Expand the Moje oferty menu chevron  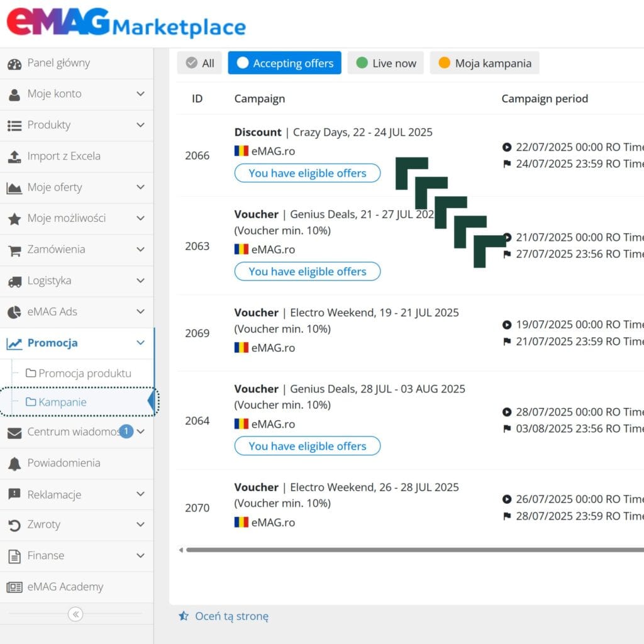coord(140,187)
